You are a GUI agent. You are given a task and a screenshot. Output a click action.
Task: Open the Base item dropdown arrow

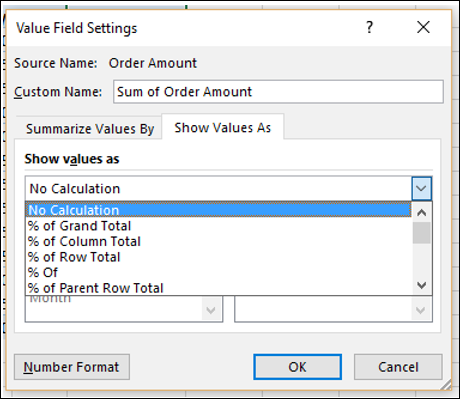pyautogui.click(x=421, y=311)
